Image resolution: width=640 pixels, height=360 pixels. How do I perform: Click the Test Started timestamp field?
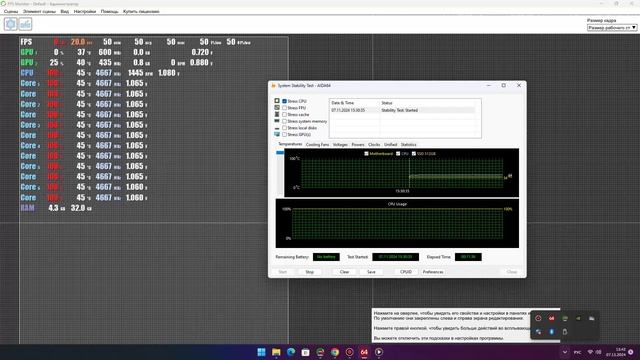tap(395, 257)
